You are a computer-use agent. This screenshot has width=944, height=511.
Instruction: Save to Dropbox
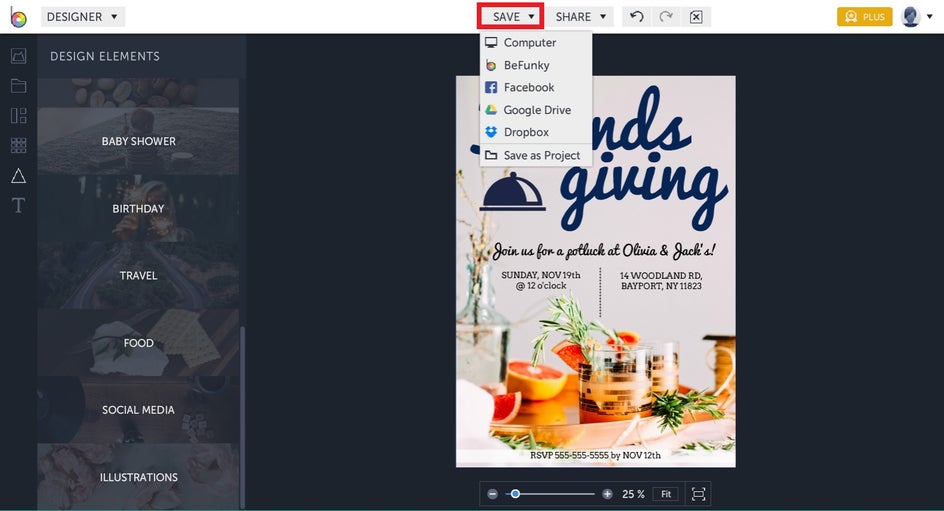tap(536, 132)
